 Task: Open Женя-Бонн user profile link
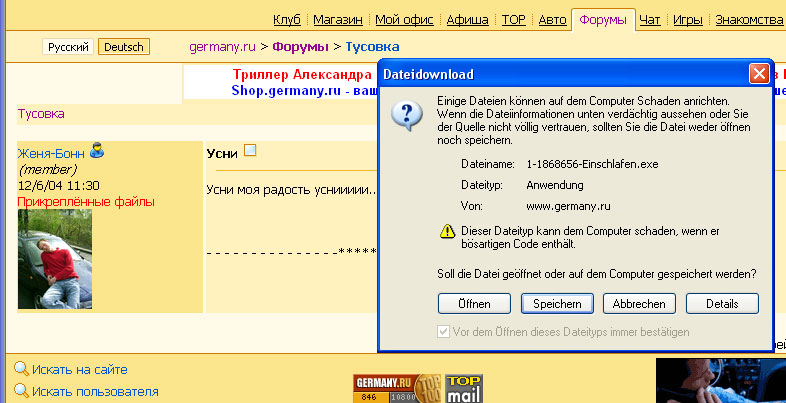(51, 153)
